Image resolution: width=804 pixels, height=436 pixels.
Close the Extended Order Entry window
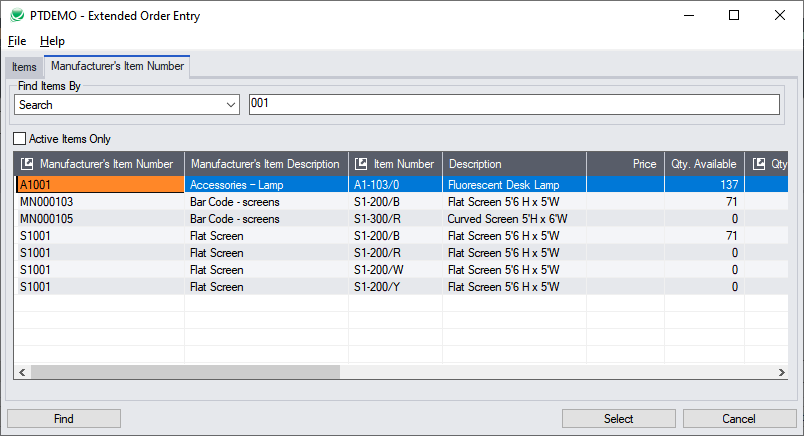[x=779, y=15]
